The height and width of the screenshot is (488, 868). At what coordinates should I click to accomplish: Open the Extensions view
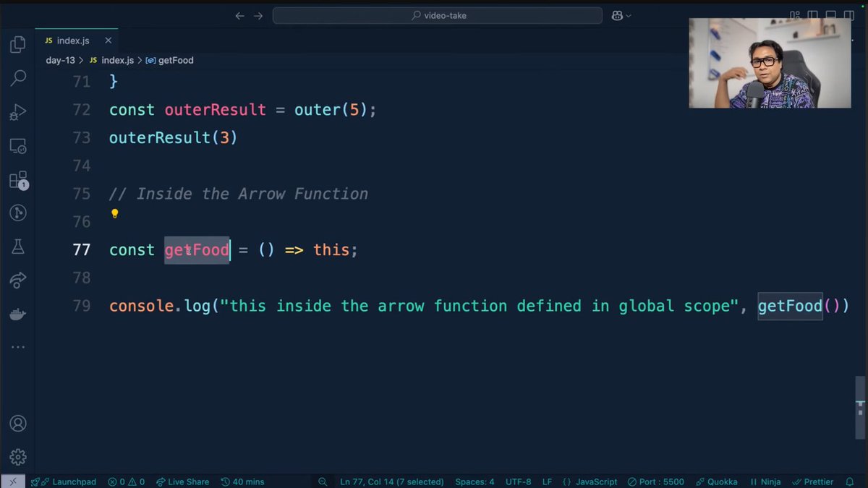tap(17, 179)
